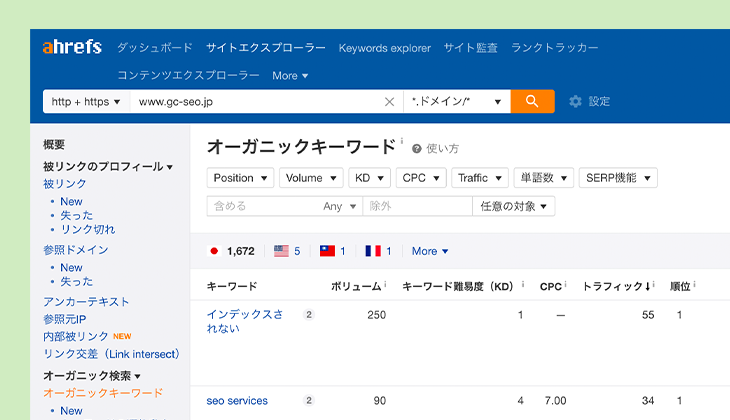The width and height of the screenshot is (730, 420).
Task: Open 被リンク in the sidebar
Action: tap(65, 184)
